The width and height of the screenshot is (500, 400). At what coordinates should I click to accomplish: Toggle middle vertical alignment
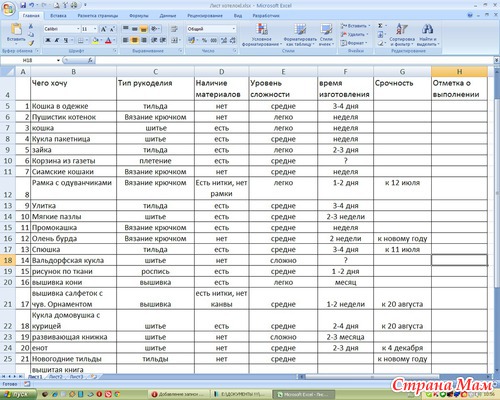click(x=134, y=29)
